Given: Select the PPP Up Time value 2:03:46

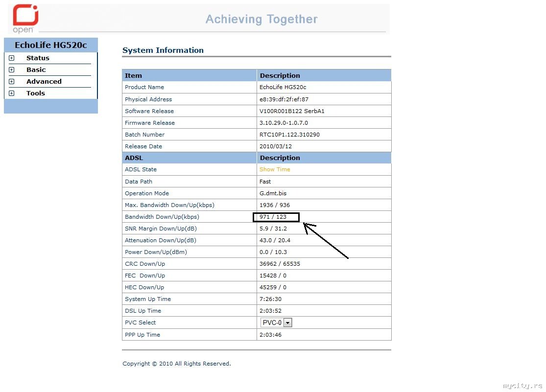Looking at the screenshot, I should (x=270, y=335).
